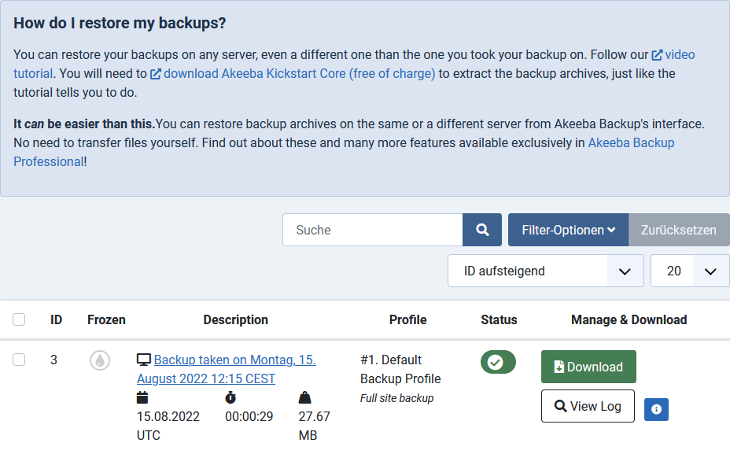730x454 pixels.
Task: Open the Filter-Optionen dropdown
Action: (x=568, y=230)
